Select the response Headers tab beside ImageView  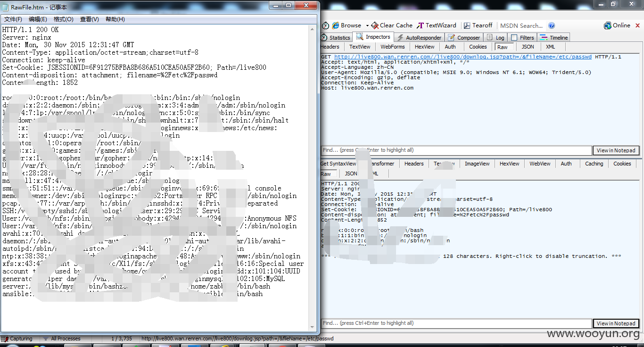(414, 164)
